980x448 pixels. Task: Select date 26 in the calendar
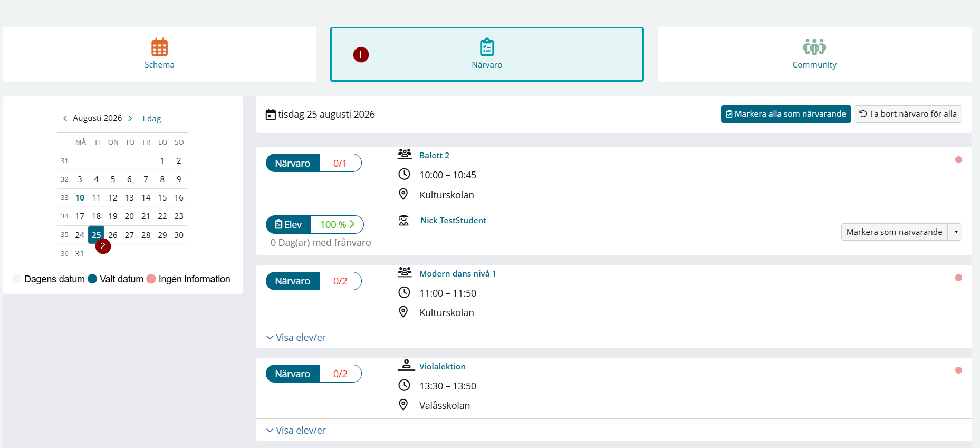click(x=113, y=235)
